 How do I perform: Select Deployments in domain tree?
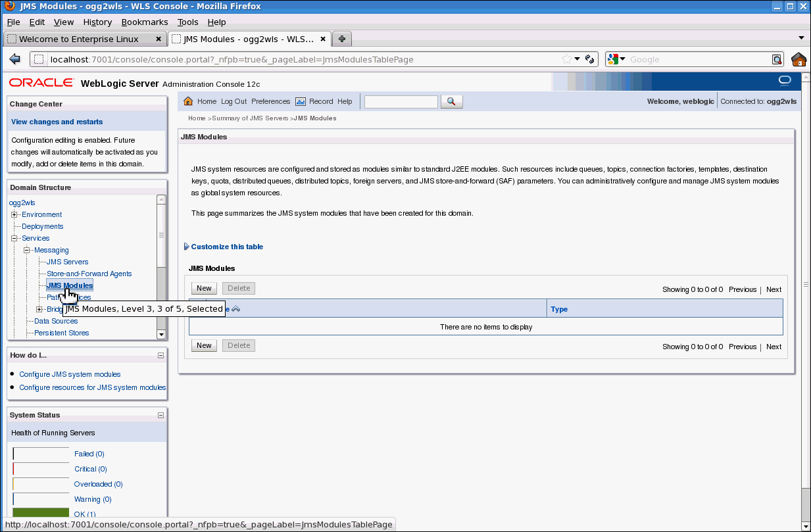42,226
